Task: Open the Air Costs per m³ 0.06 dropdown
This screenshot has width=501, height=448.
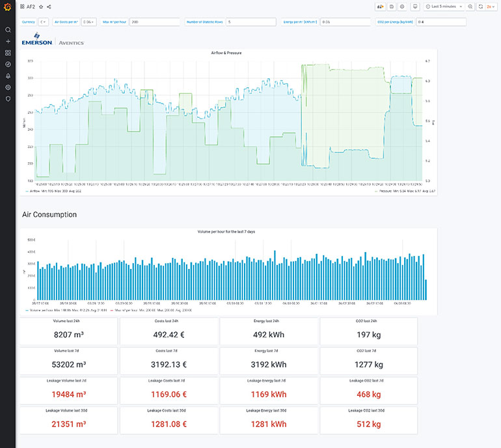Action: pyautogui.click(x=88, y=22)
